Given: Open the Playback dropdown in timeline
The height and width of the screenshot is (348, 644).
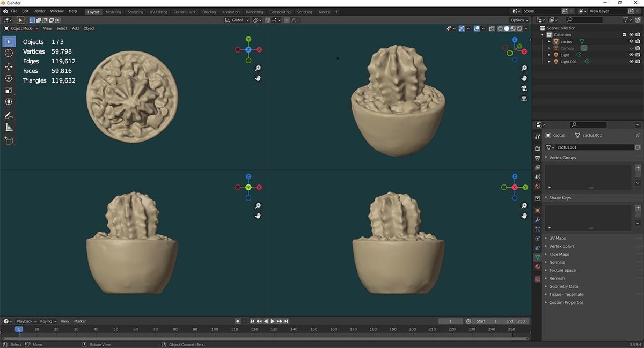Looking at the screenshot, I should click(26, 321).
